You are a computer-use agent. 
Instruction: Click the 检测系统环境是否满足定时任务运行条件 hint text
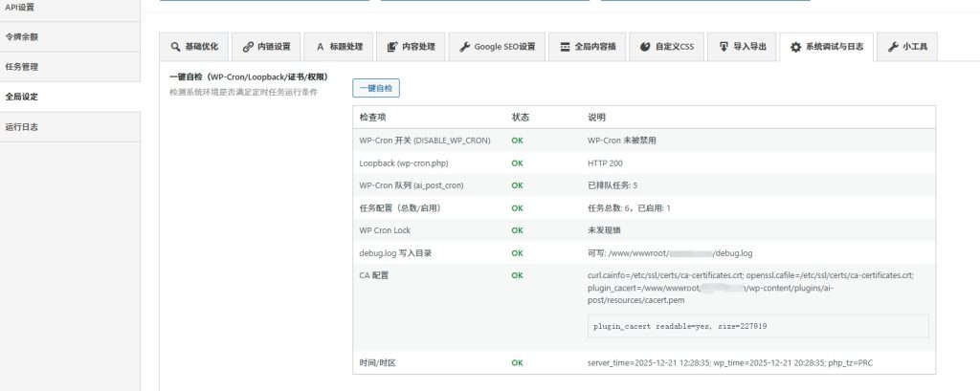pyautogui.click(x=243, y=92)
